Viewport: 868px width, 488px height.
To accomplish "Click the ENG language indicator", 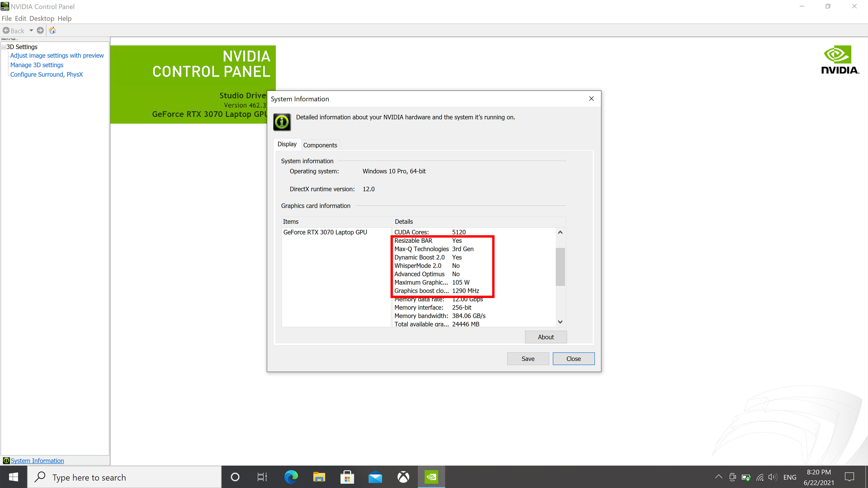I will click(790, 477).
